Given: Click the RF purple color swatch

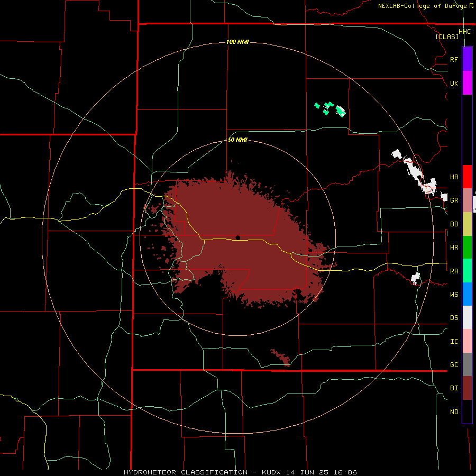Looking at the screenshot, I should pyautogui.click(x=467, y=59).
